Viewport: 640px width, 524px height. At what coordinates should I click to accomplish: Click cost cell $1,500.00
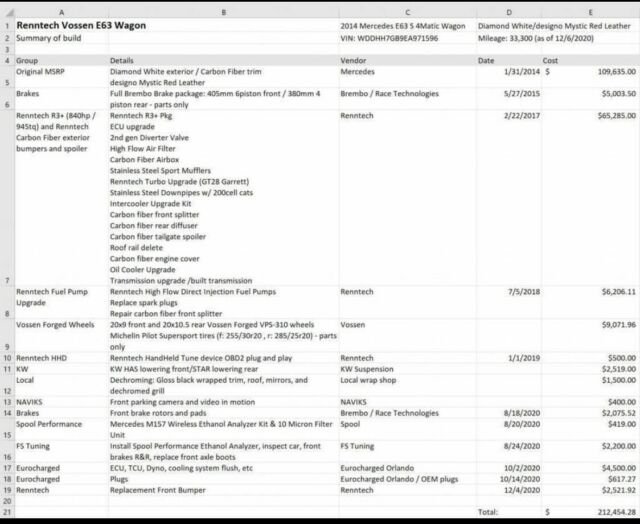pyautogui.click(x=591, y=385)
